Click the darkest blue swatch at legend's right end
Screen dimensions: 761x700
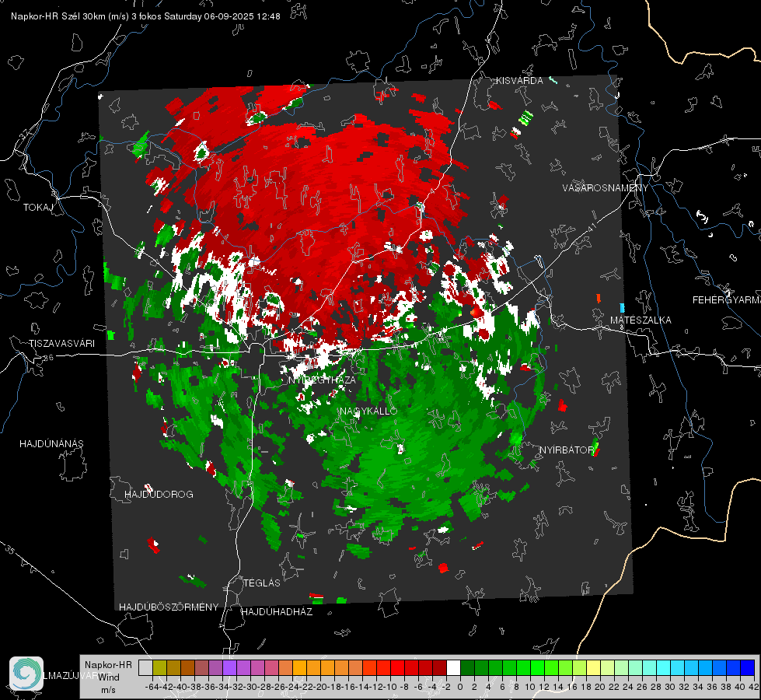[x=748, y=667]
